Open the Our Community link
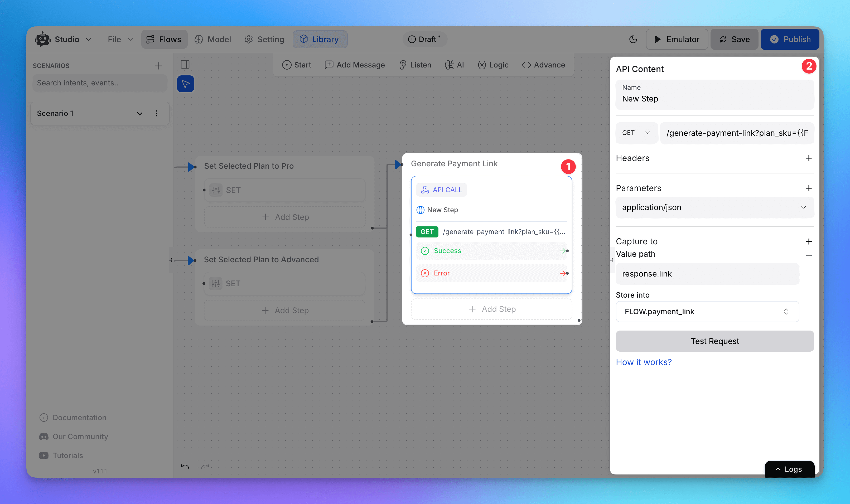Image resolution: width=850 pixels, height=504 pixels. pyautogui.click(x=73, y=437)
